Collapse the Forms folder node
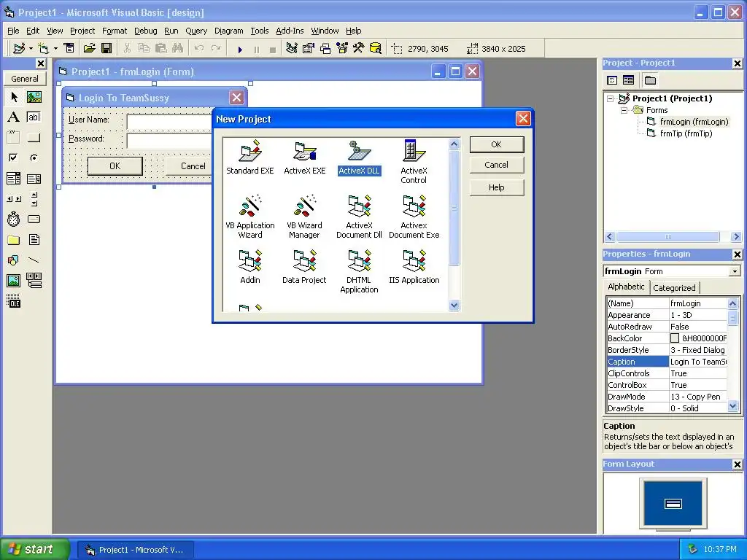The image size is (747, 560). (x=624, y=110)
